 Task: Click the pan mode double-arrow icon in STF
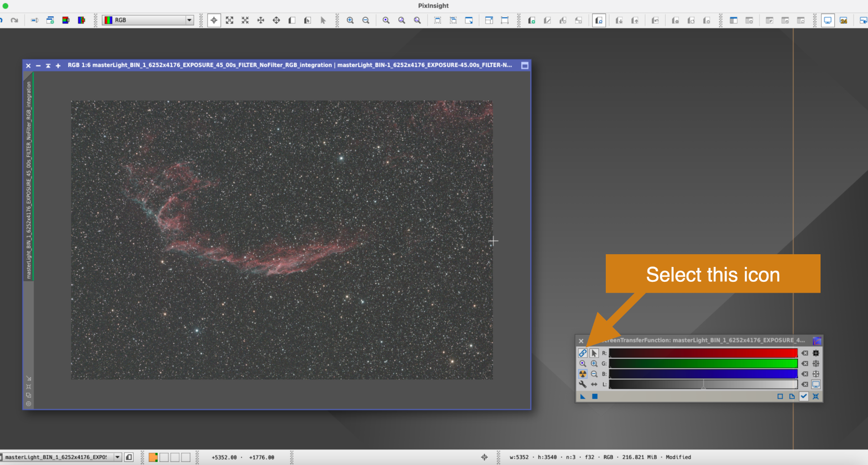594,384
